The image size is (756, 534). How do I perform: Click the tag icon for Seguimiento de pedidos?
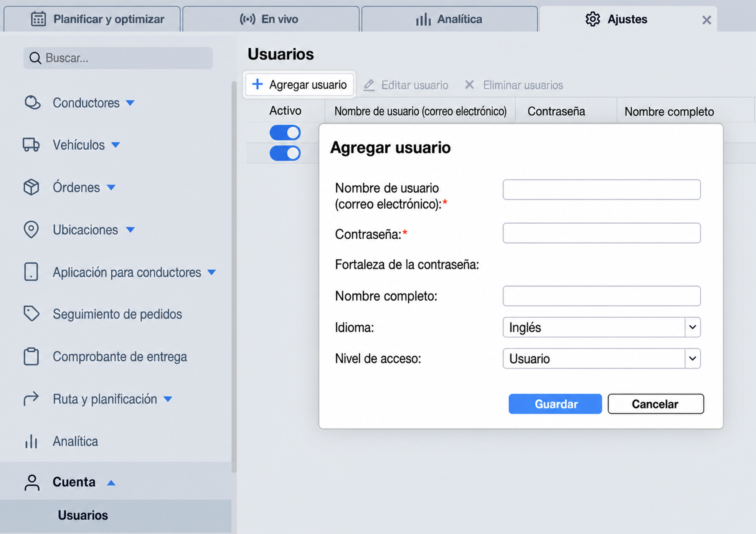click(31, 313)
